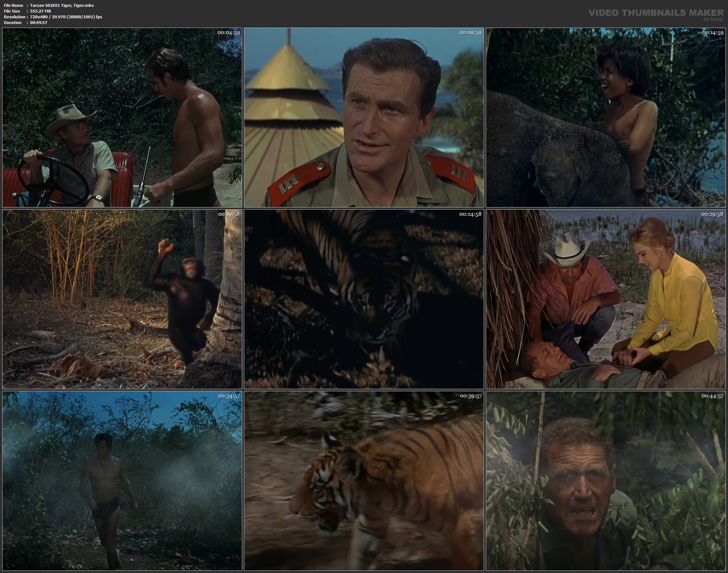Click the yellow blouse woman thumbnail
728x573 pixels.
[605, 299]
